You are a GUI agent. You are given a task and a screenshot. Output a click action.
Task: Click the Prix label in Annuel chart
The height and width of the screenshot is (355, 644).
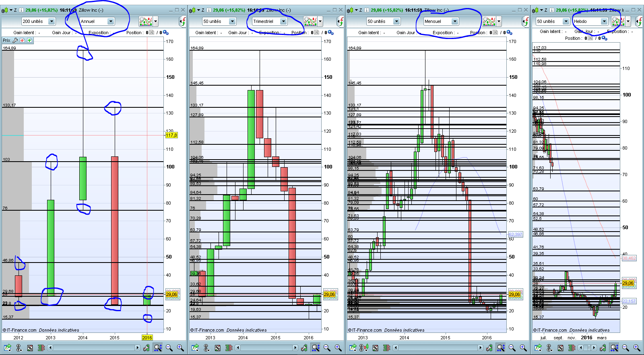point(6,40)
